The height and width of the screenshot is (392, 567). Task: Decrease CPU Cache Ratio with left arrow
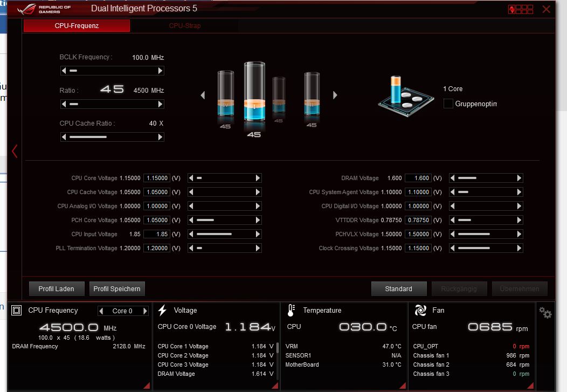(64, 137)
